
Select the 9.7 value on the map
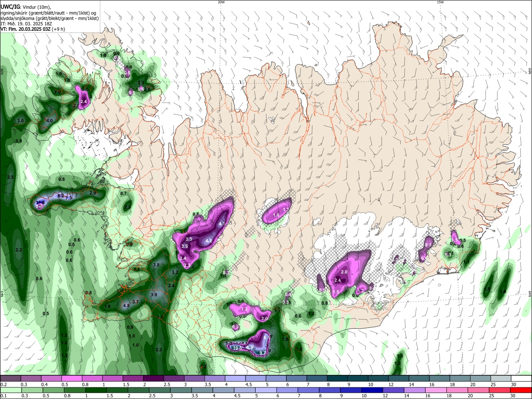tap(262, 353)
